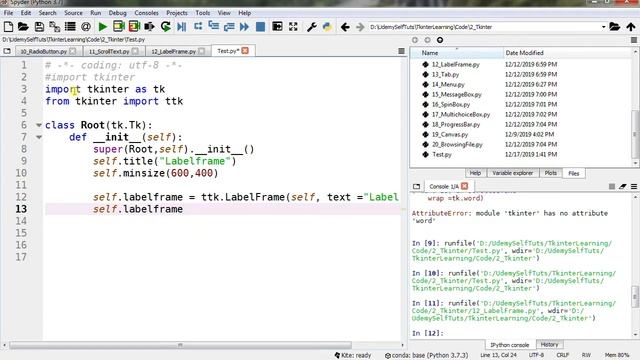
Task: Step return debug icon
Action: pos(229,27)
